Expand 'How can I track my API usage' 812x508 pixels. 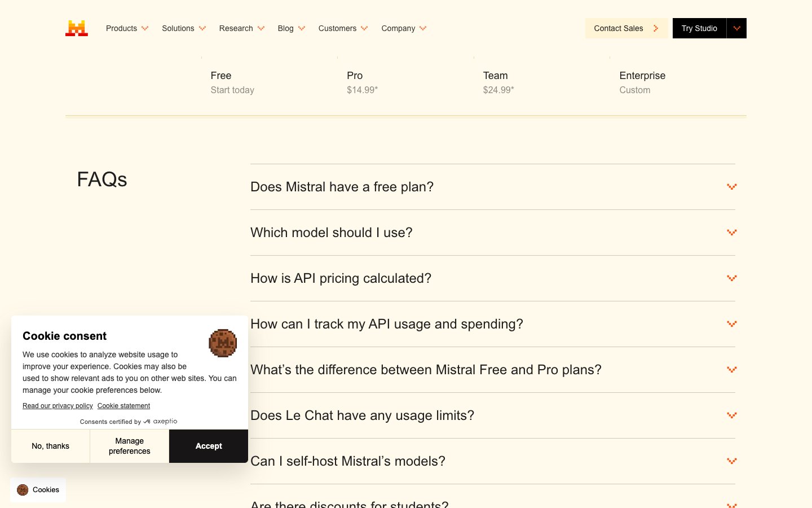[x=387, y=324]
